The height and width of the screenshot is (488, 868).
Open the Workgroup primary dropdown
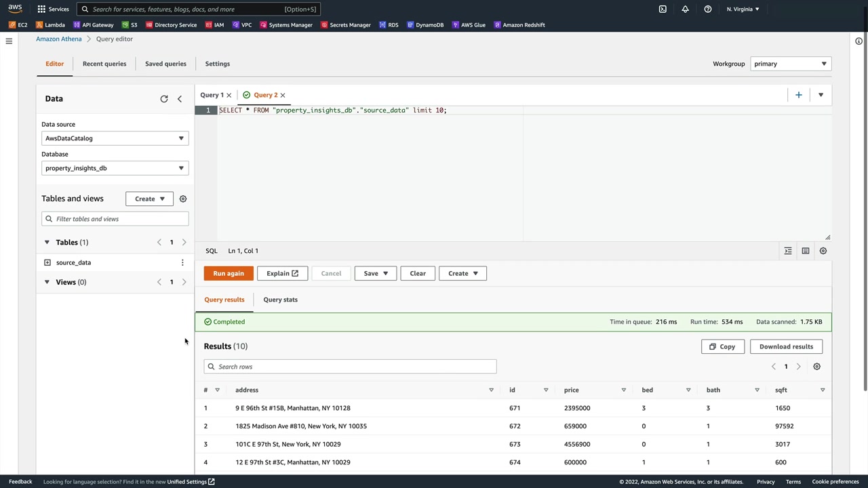(790, 64)
